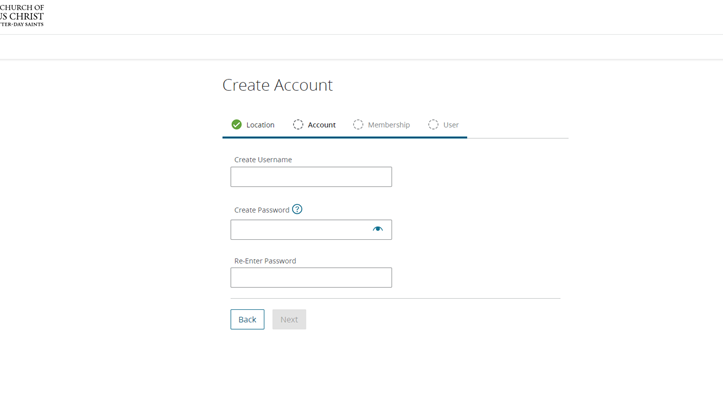Click the dashed circle icon beside Account
Screen dimensions: 723x410
point(298,125)
